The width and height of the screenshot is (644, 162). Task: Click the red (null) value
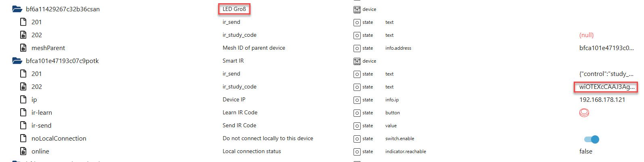coord(586,35)
